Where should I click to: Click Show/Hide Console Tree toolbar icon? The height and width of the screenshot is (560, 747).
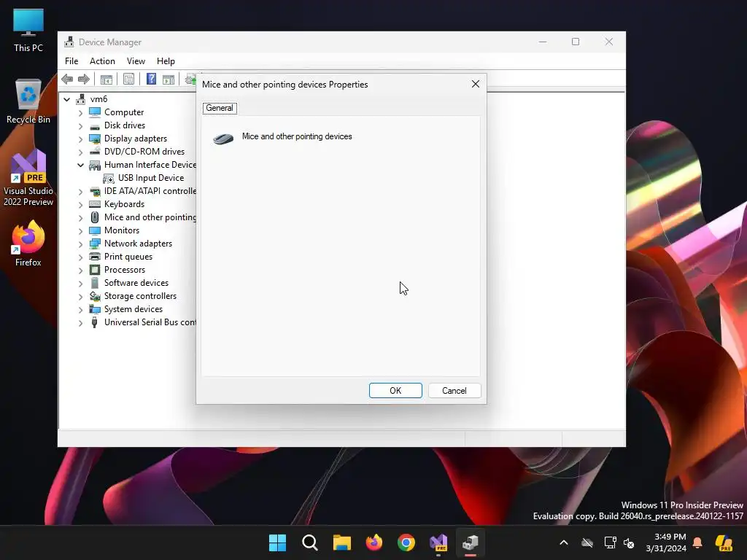(107, 79)
